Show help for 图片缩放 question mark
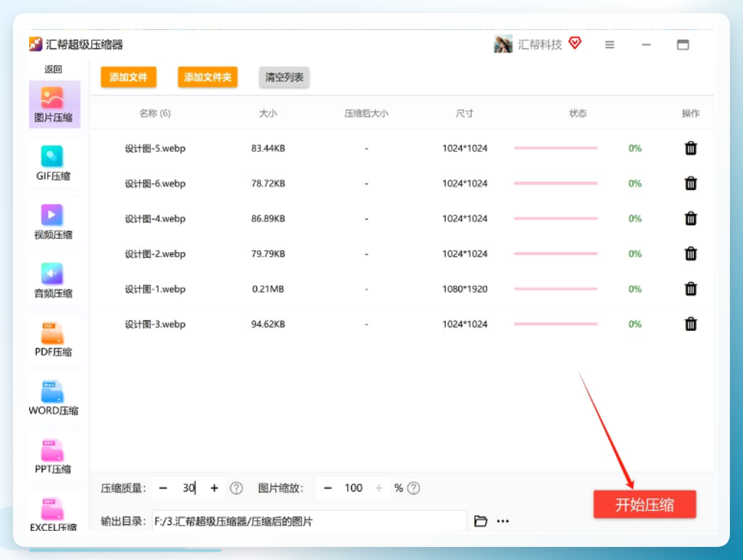743x560 pixels. [413, 488]
